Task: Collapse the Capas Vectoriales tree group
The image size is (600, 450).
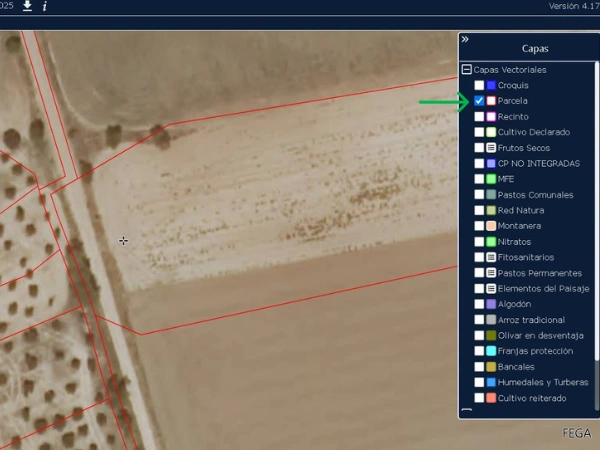Action: click(467, 70)
